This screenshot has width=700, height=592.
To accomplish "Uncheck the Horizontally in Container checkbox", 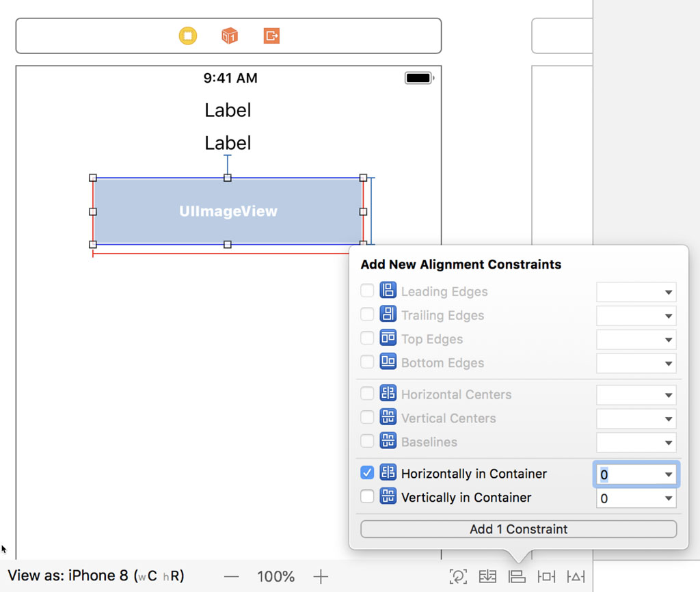I will [x=366, y=473].
